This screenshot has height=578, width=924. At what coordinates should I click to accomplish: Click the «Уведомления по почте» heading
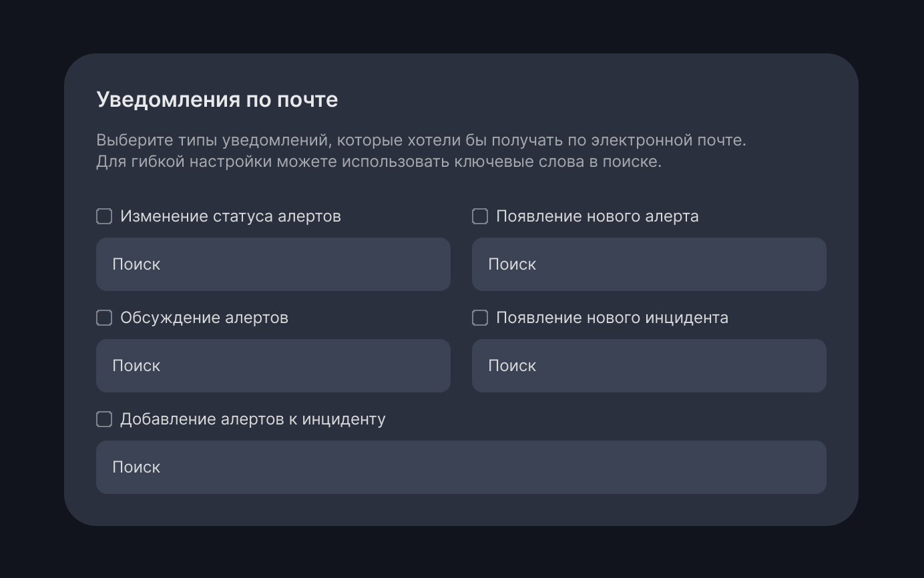pos(218,99)
